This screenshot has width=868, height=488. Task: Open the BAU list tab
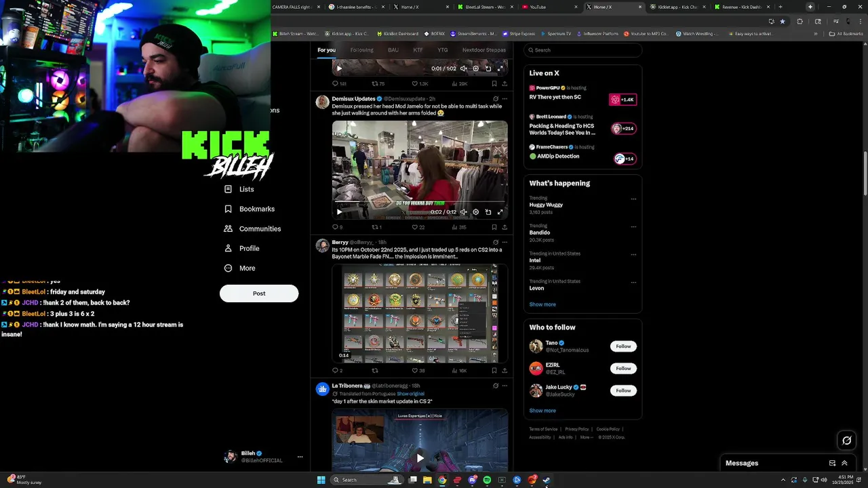click(393, 50)
